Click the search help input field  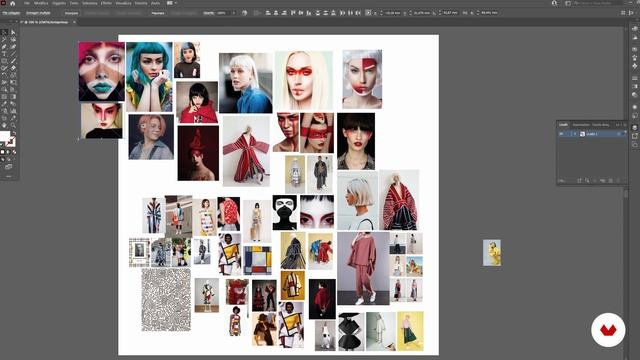[x=599, y=3]
